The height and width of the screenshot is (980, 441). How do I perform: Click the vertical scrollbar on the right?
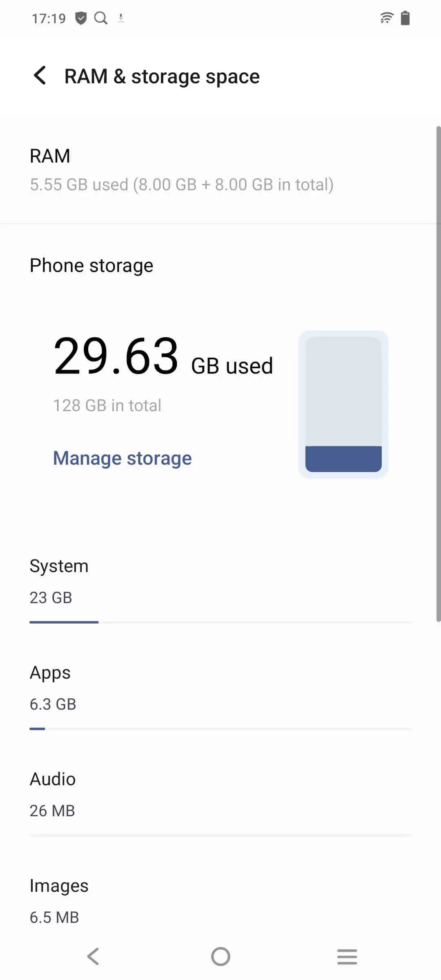click(x=438, y=374)
